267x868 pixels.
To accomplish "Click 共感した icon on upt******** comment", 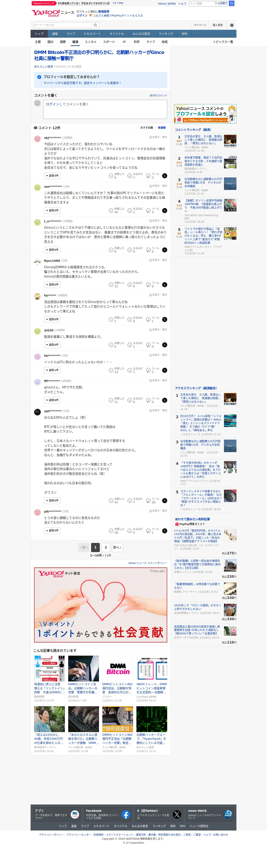I will (x=111, y=501).
